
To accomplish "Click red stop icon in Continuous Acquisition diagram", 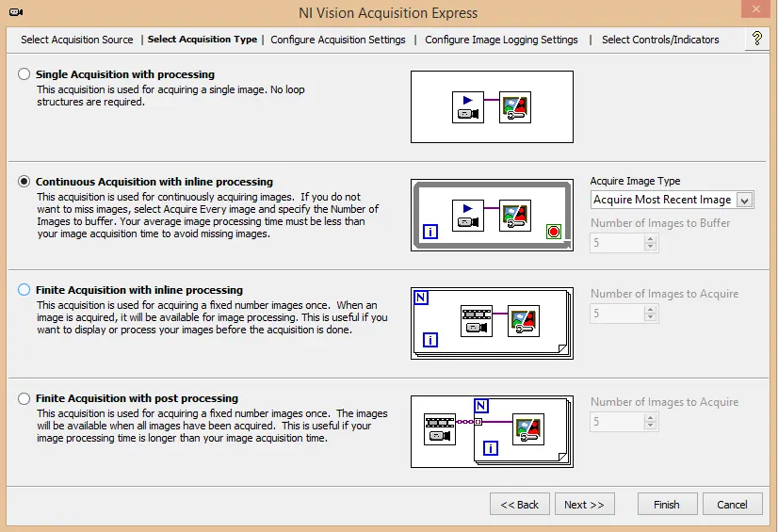I will tap(554, 231).
